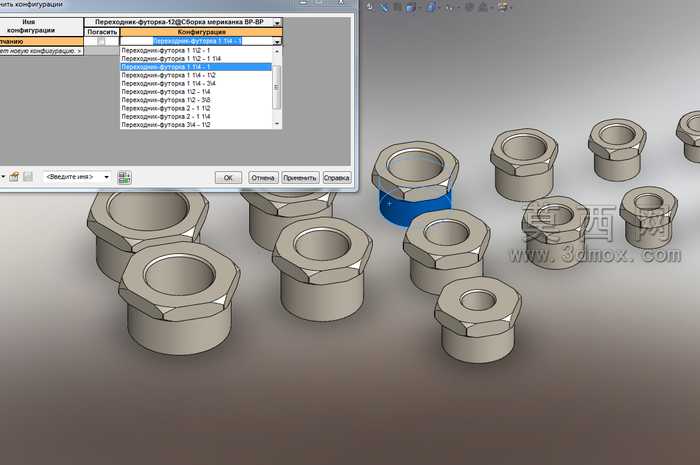Click the Отмена cancel button

click(x=263, y=178)
